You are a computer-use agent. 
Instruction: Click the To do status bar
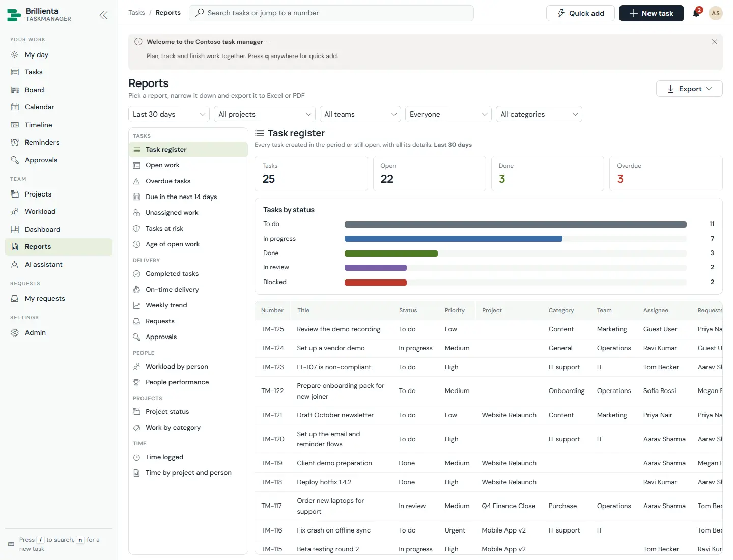pyautogui.click(x=515, y=225)
